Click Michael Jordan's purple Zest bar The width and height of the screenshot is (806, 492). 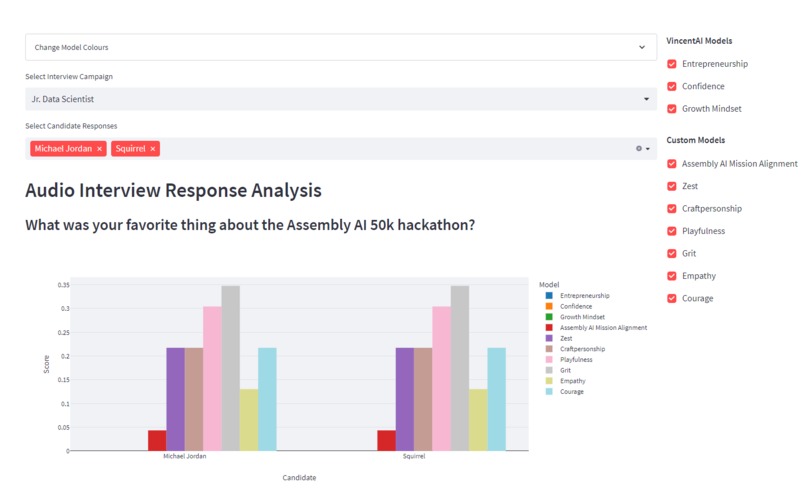[x=176, y=399]
